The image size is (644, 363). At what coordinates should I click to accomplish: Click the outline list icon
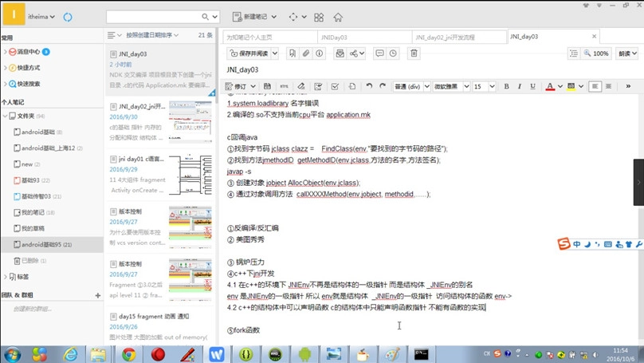pos(574,53)
